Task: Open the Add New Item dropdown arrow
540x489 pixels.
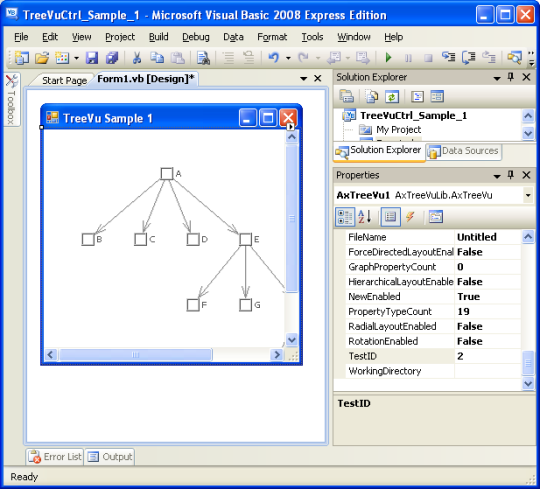Action: pos(76,58)
